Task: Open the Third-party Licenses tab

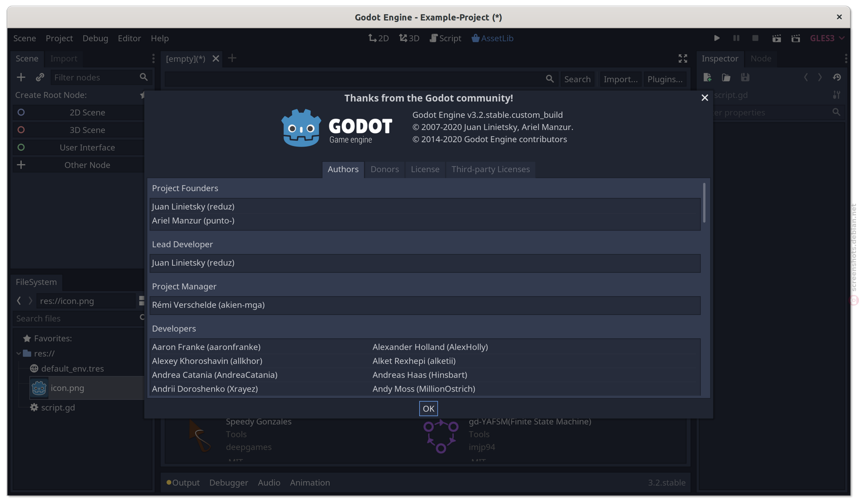Action: (490, 169)
